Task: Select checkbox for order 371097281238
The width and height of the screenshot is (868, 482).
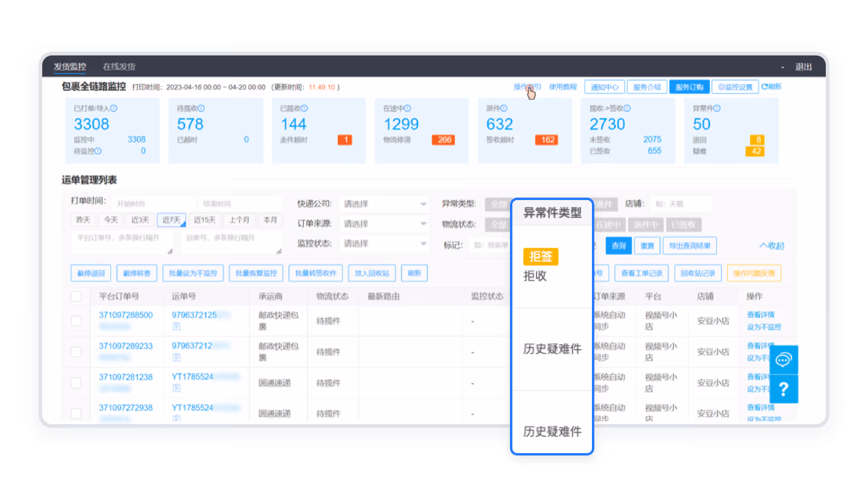Action: click(x=76, y=383)
